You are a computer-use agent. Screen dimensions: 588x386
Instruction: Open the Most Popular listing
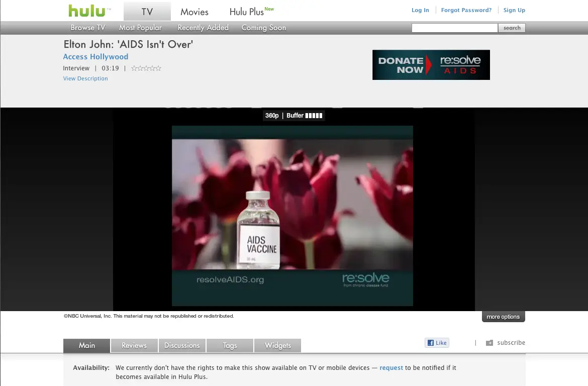140,28
